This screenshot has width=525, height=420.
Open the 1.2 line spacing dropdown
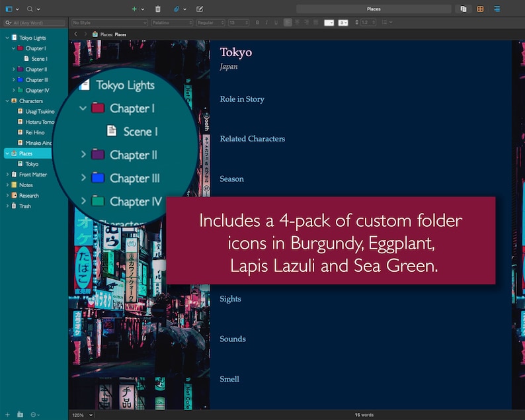coord(368,22)
